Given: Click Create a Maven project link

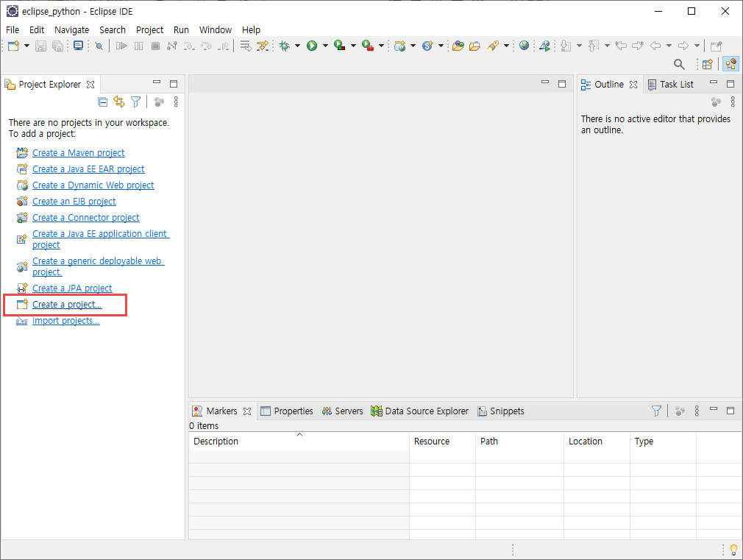Looking at the screenshot, I should (78, 152).
